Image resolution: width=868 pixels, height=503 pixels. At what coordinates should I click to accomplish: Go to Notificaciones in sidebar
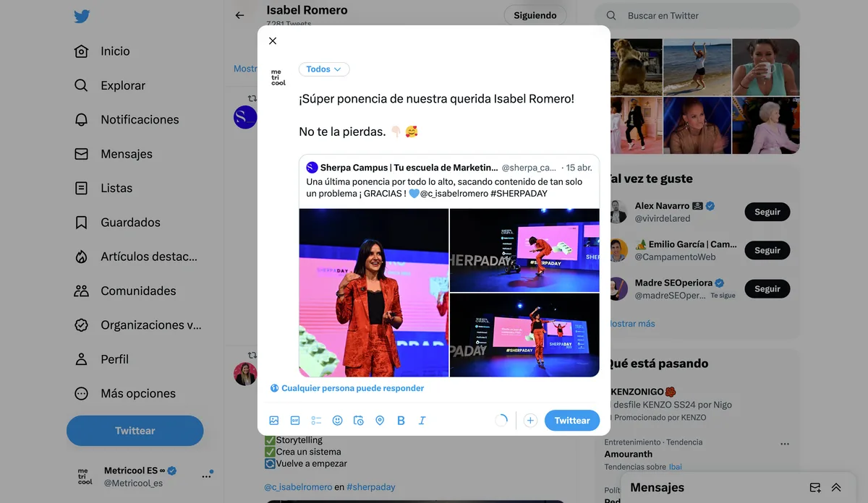pyautogui.click(x=139, y=120)
